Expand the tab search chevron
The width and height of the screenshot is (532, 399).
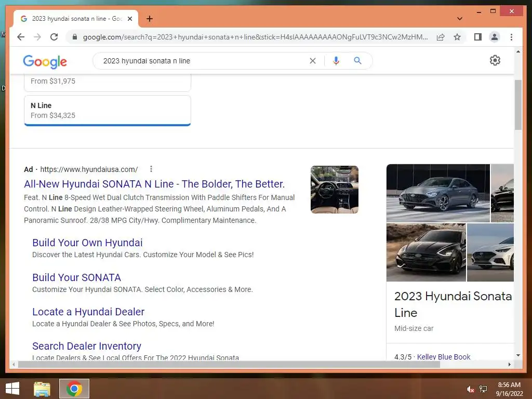point(459,19)
